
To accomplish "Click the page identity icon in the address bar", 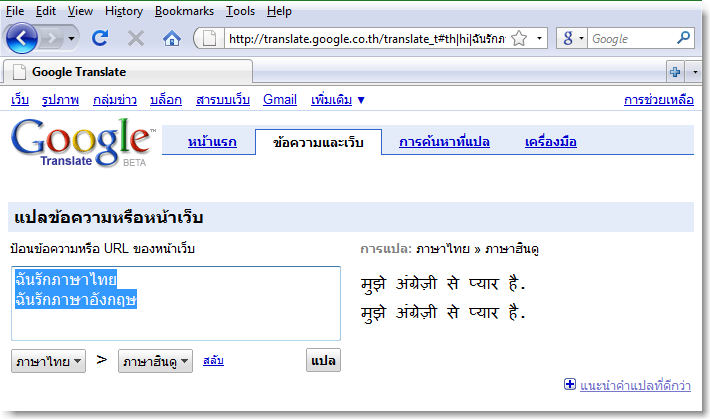I will click(209, 39).
